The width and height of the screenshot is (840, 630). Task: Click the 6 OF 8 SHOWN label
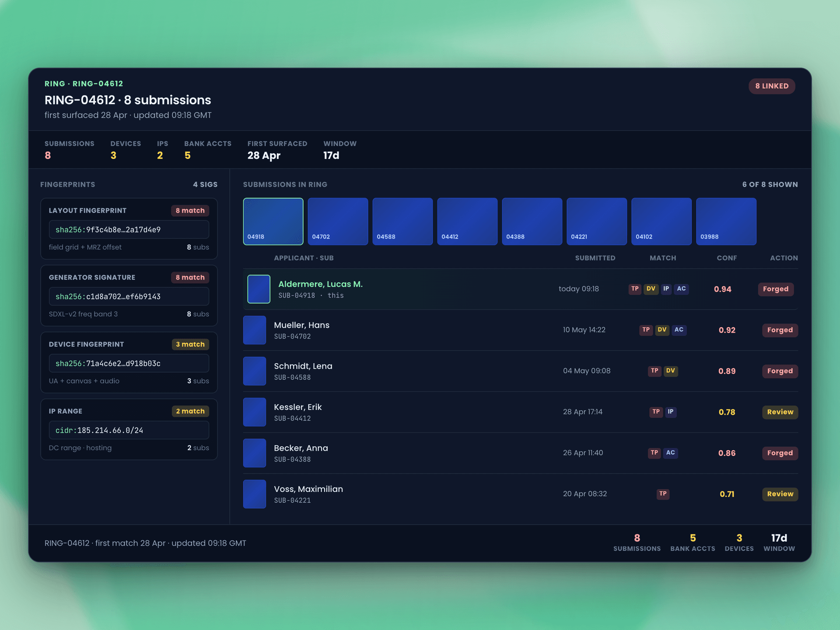click(770, 185)
